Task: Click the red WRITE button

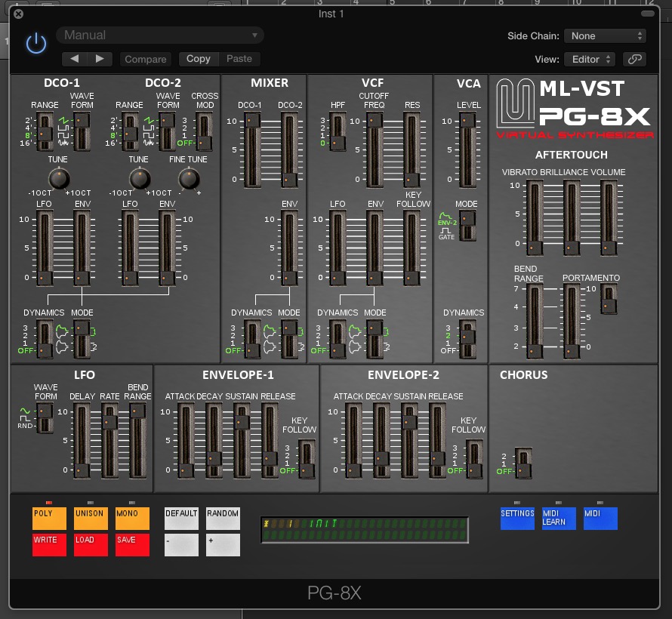Action: (49, 545)
